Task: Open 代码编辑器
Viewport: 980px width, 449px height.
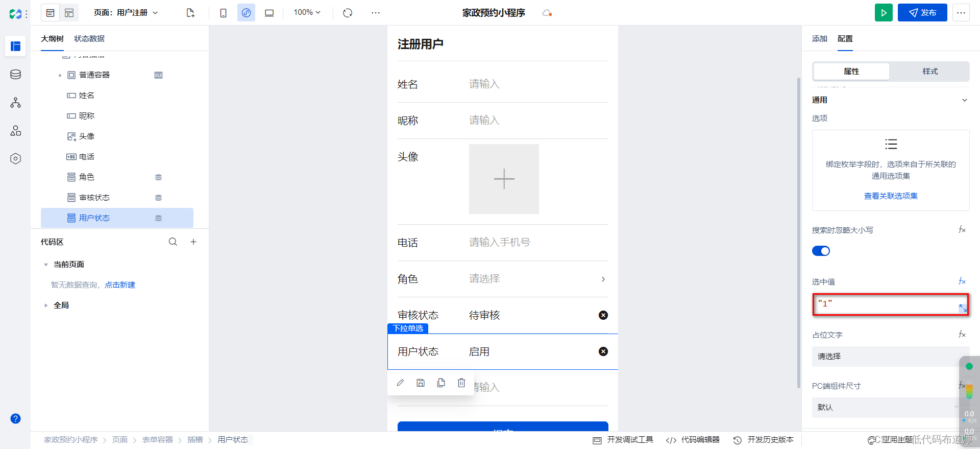Action: pyautogui.click(x=693, y=440)
